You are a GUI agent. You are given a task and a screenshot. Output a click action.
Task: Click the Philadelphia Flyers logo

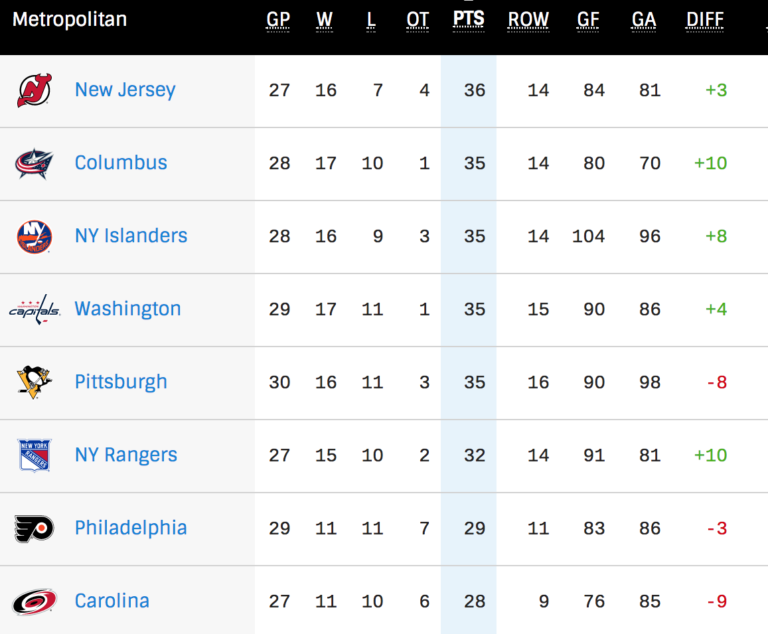click(35, 528)
